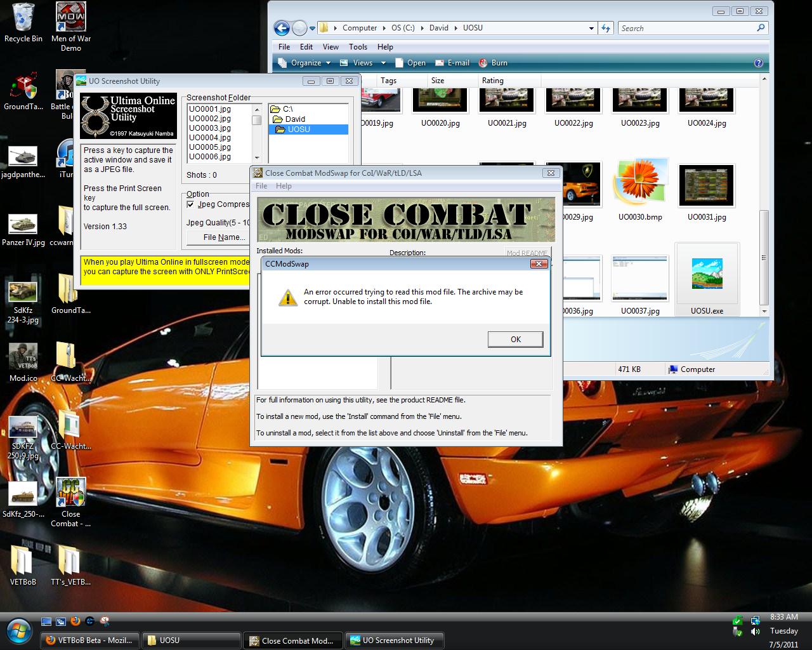Click Switch between windows quick launch icon
The width and height of the screenshot is (812, 650).
coord(61,621)
